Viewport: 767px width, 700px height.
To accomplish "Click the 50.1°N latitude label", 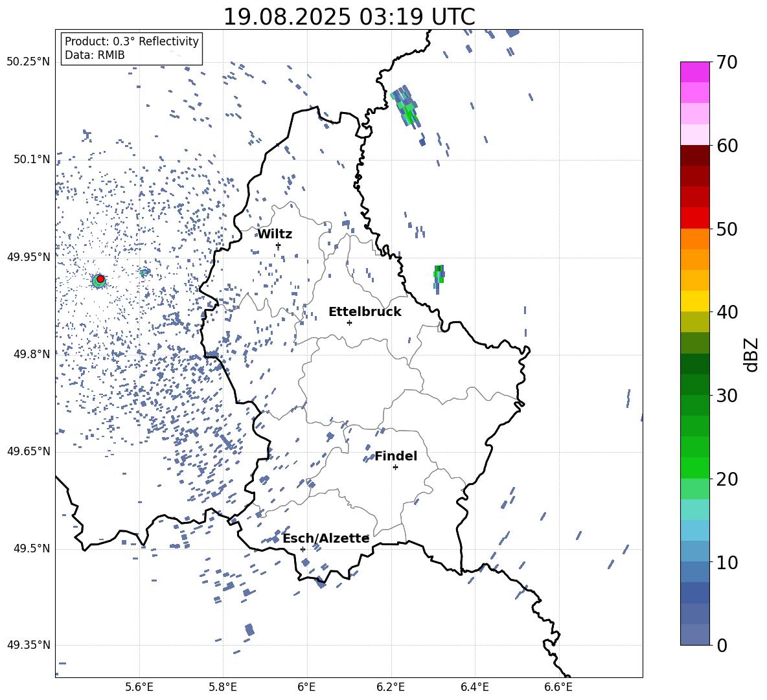I will (x=32, y=159).
